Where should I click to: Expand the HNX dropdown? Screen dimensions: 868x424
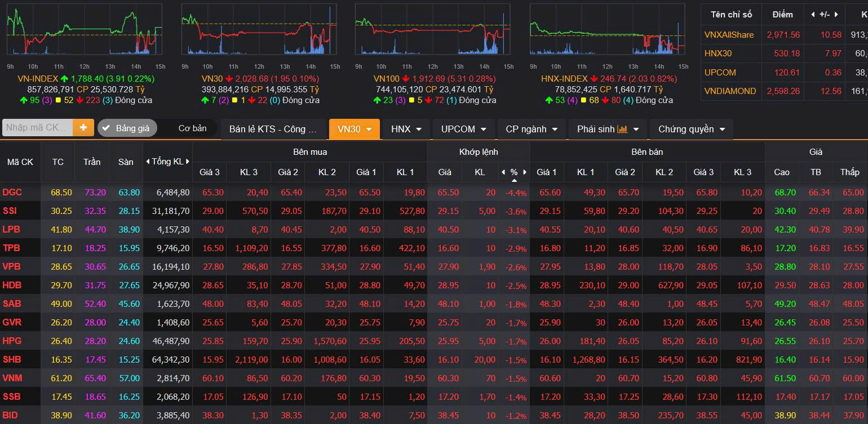click(x=406, y=129)
